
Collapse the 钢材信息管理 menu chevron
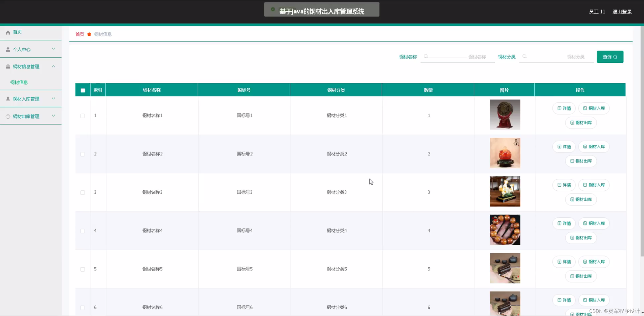click(53, 66)
